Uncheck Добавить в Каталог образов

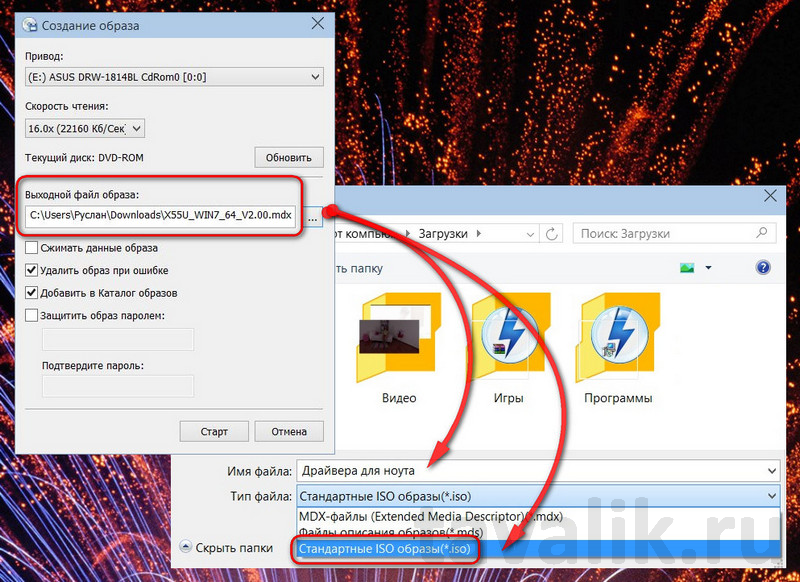point(32,293)
